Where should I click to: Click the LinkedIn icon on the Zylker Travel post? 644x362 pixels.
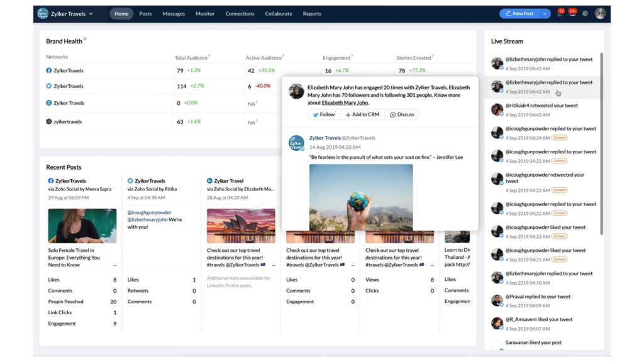point(209,180)
